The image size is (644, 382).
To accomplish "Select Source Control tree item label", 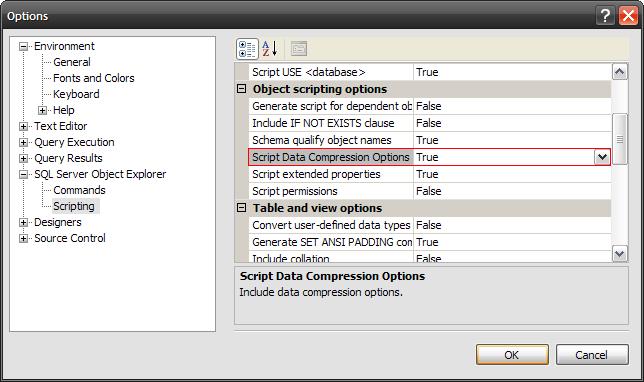I will point(69,238).
